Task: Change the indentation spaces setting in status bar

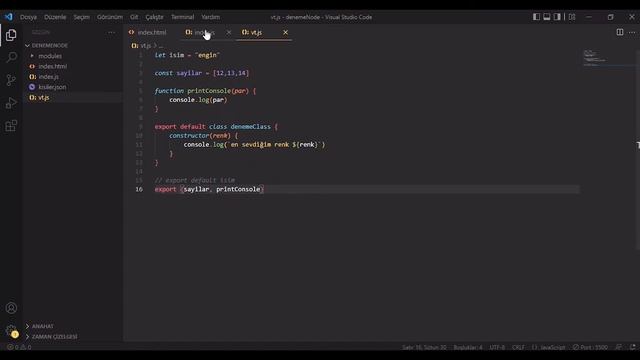Action: tap(468, 347)
